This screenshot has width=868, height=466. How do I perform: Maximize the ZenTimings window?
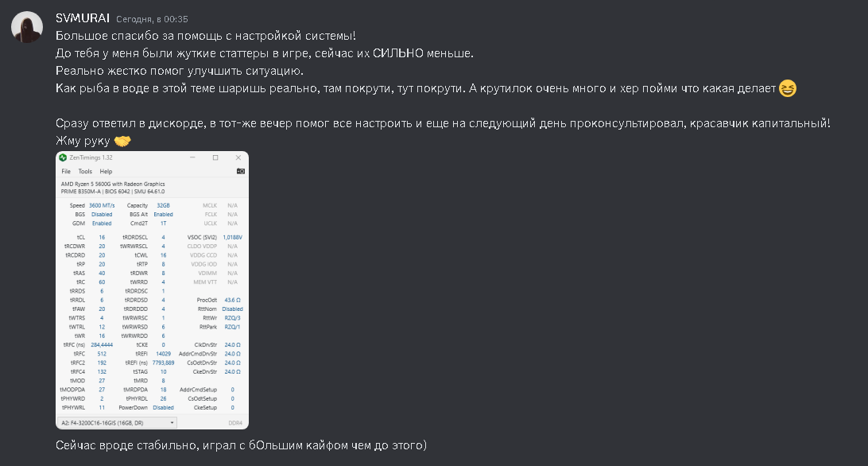(x=215, y=157)
